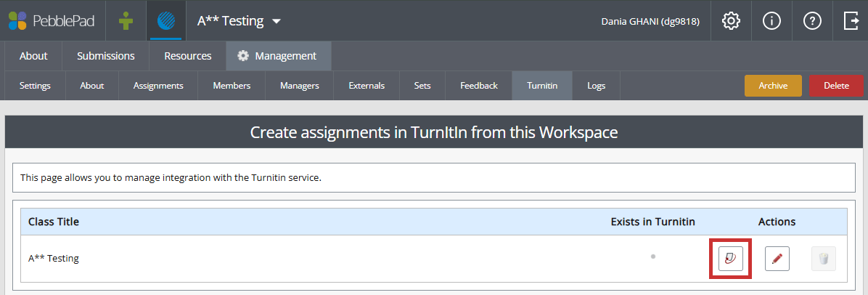
Task: Open the help question mark icon
Action: (812, 21)
